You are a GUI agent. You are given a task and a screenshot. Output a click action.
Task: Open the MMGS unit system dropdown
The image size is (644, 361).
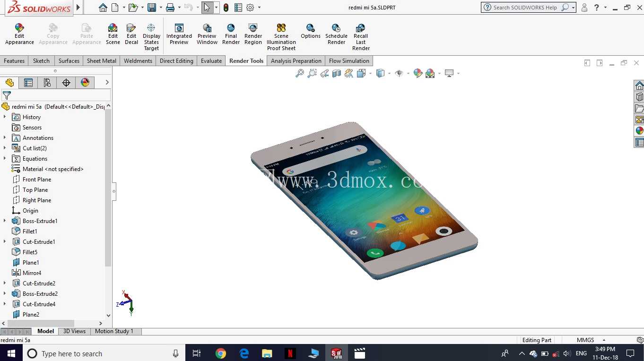click(x=591, y=340)
